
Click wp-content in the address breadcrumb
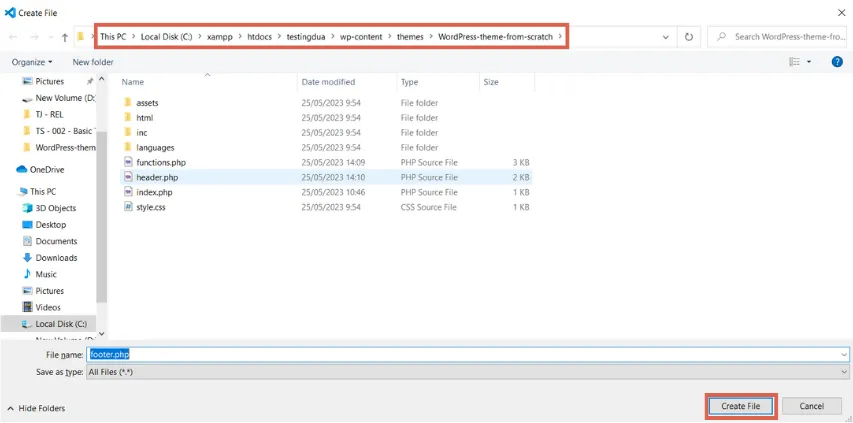tap(361, 37)
